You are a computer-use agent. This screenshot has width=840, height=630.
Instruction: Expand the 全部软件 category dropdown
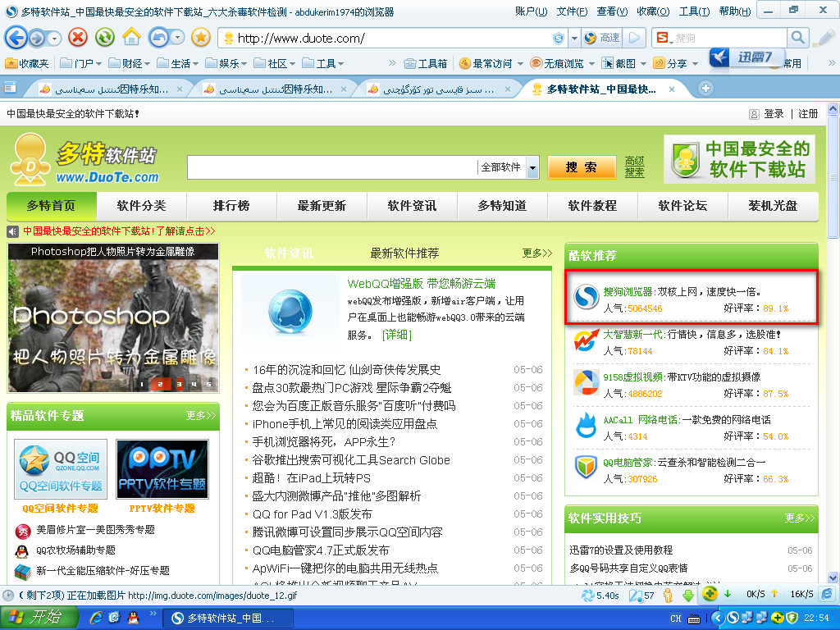(x=532, y=167)
